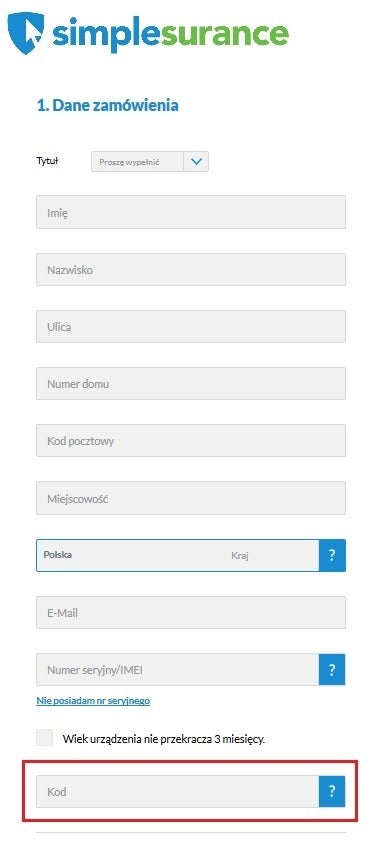Viewport: 384px width, 841px height.
Task: Open help icon for Numer seryjny/IMEI
Action: click(x=332, y=669)
